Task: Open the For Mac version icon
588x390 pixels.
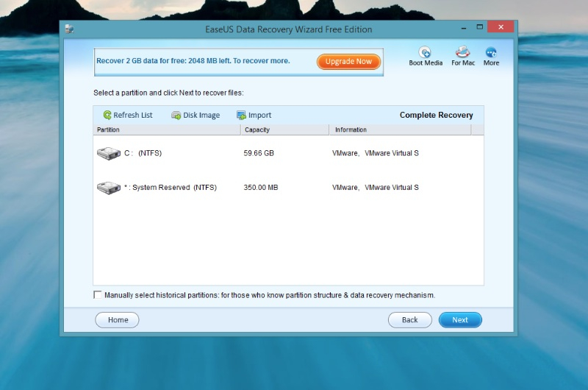Action: [x=462, y=52]
